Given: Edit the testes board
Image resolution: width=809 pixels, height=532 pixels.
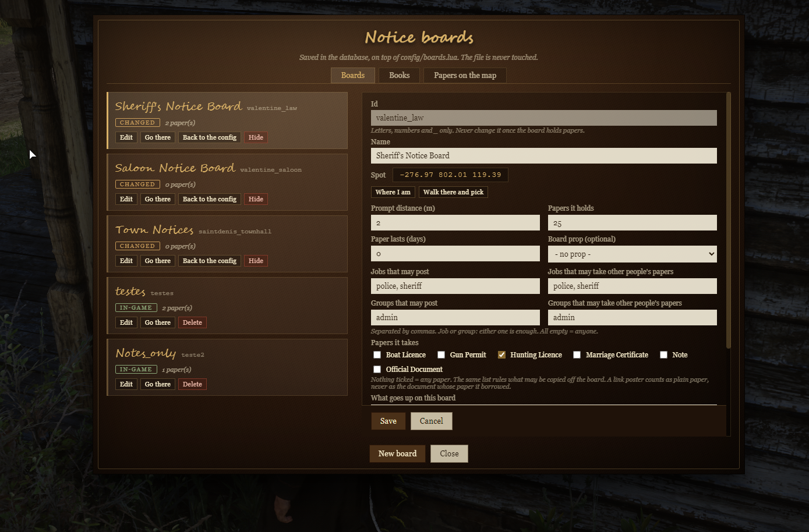Looking at the screenshot, I should click(126, 322).
